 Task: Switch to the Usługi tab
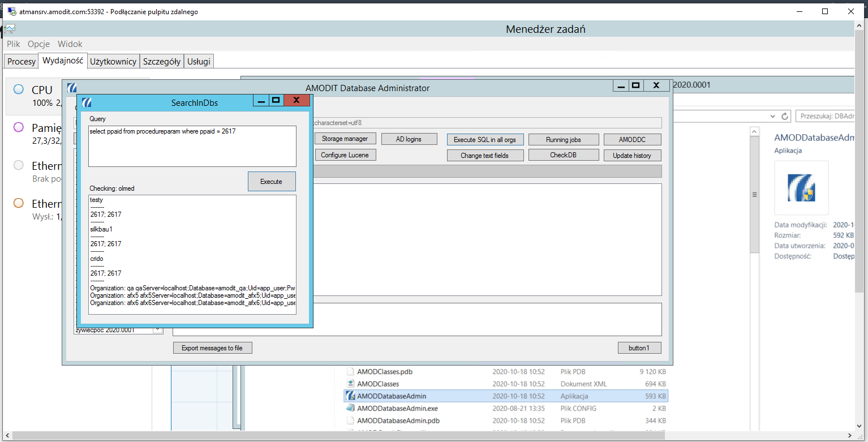tap(199, 62)
